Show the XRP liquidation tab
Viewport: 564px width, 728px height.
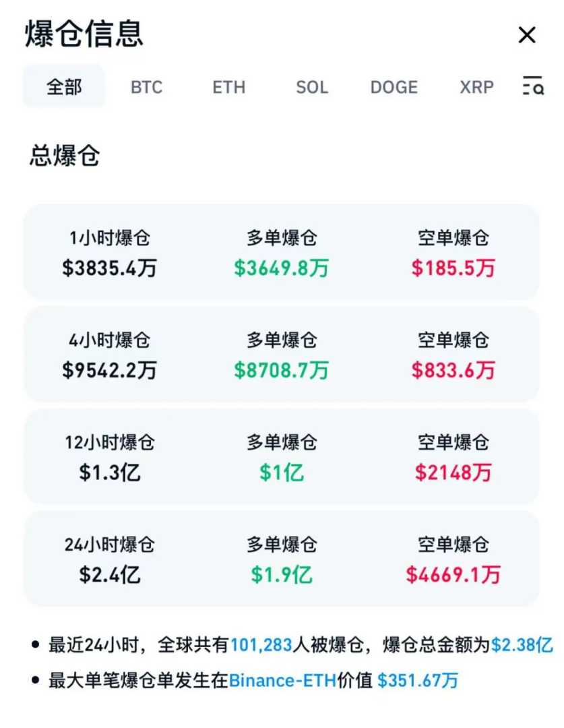[x=476, y=87]
